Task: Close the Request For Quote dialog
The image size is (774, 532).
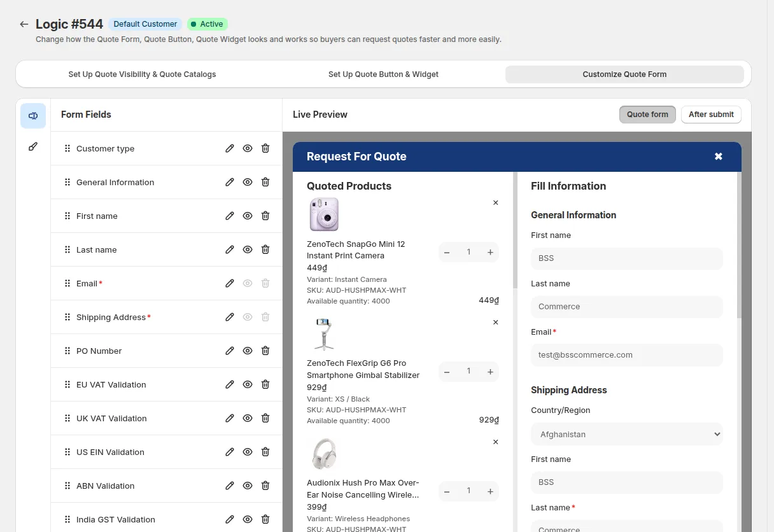Action: 719,157
